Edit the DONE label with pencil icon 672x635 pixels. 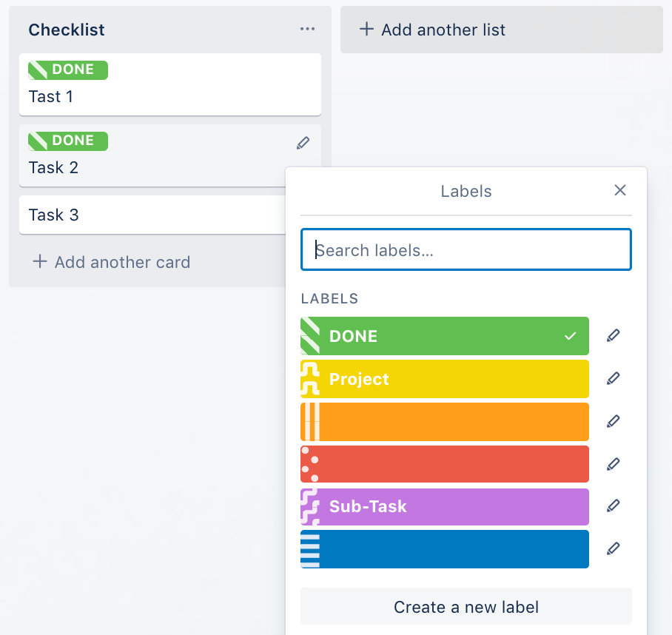coord(613,336)
